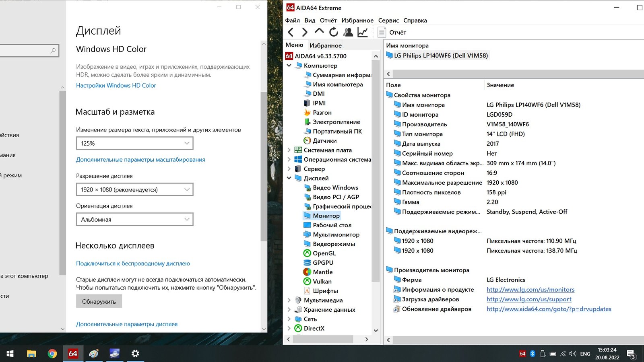Click the AIDA64 up-level arrow

point(319,31)
